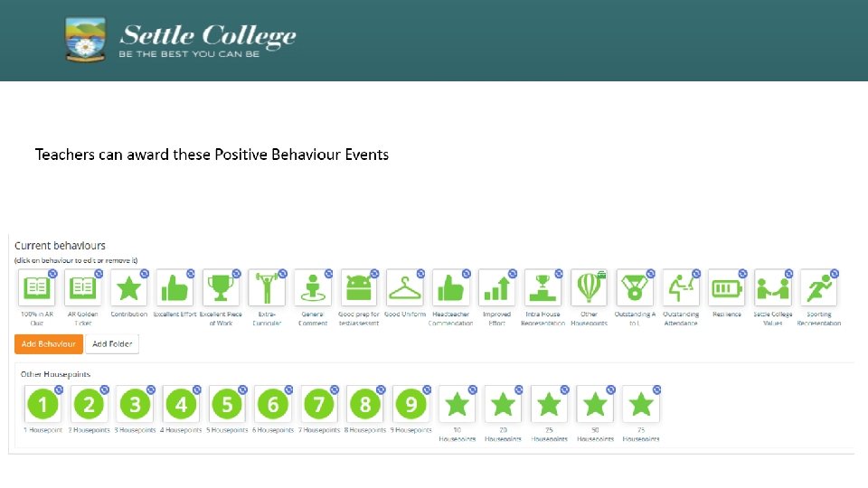Choose the Excellent Effort thumbs-up icon
The image size is (868, 488).
(x=175, y=288)
